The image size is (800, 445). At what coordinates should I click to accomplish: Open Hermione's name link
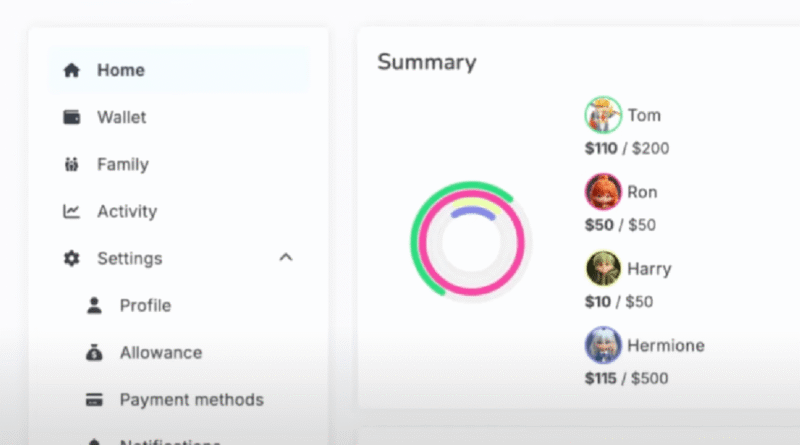[665, 346]
